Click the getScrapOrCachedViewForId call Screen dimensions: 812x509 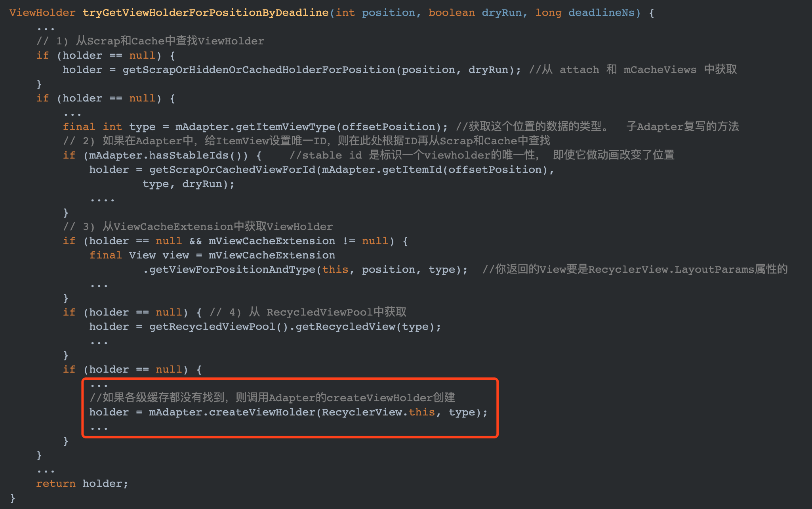click(232, 170)
